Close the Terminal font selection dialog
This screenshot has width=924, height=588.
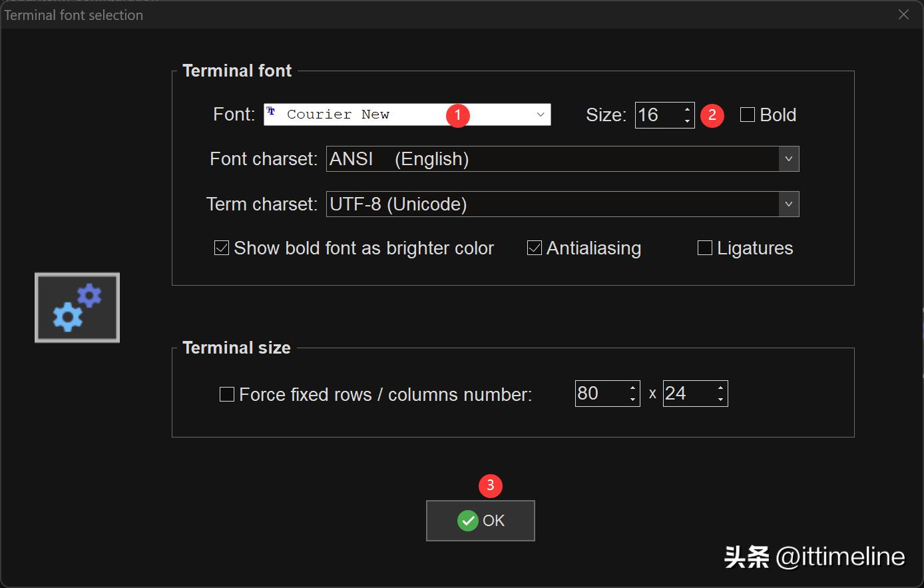pos(903,15)
